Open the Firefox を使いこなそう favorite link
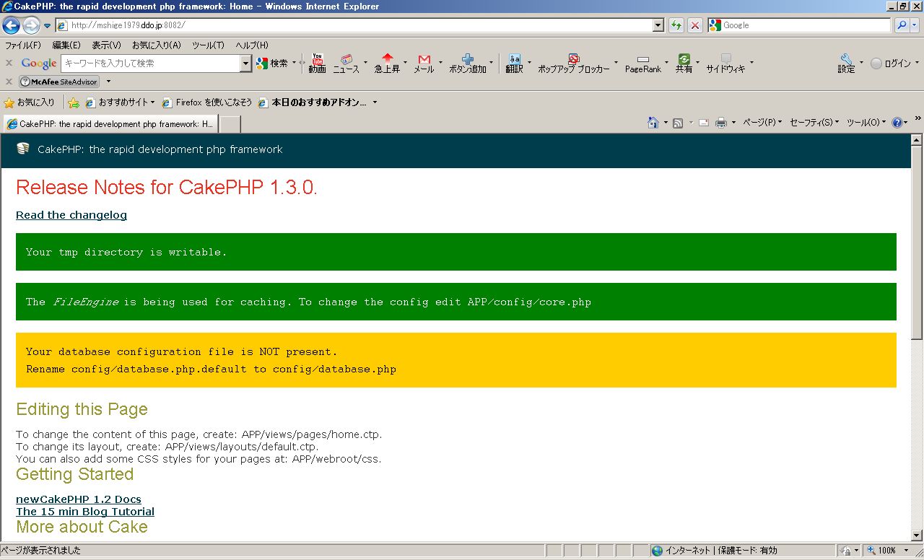 pos(207,102)
